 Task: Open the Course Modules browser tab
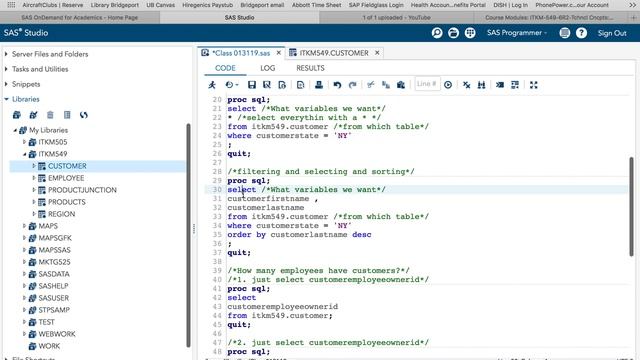[x=549, y=18]
